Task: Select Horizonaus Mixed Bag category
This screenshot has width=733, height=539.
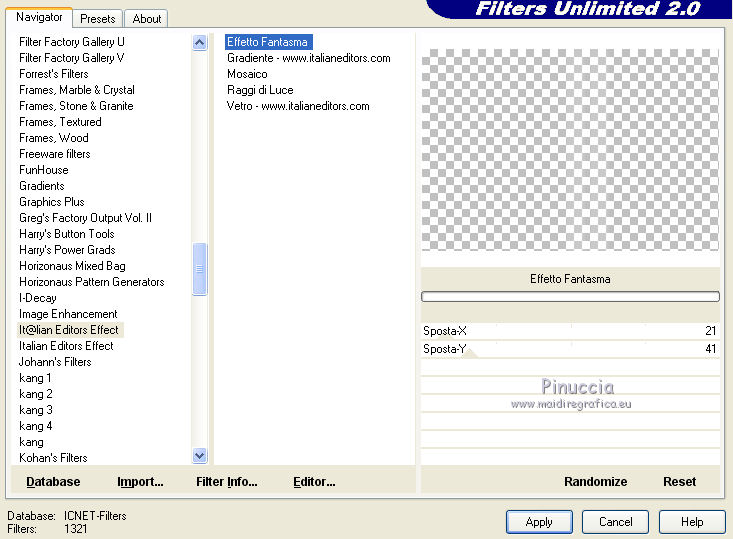Action: point(72,266)
